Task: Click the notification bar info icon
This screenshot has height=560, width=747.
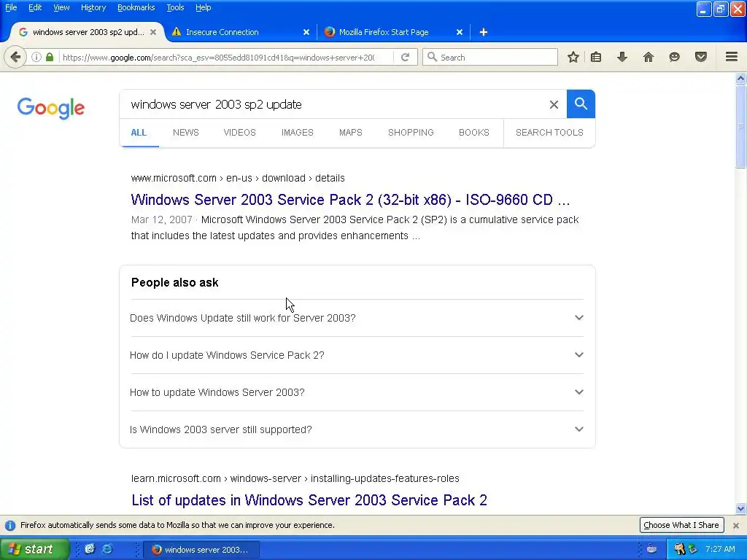Action: (x=10, y=525)
